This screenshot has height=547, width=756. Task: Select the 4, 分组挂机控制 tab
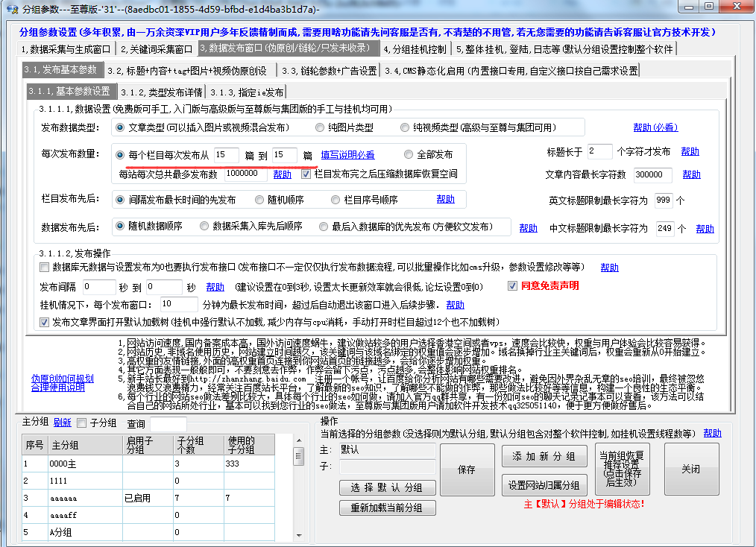click(x=415, y=49)
